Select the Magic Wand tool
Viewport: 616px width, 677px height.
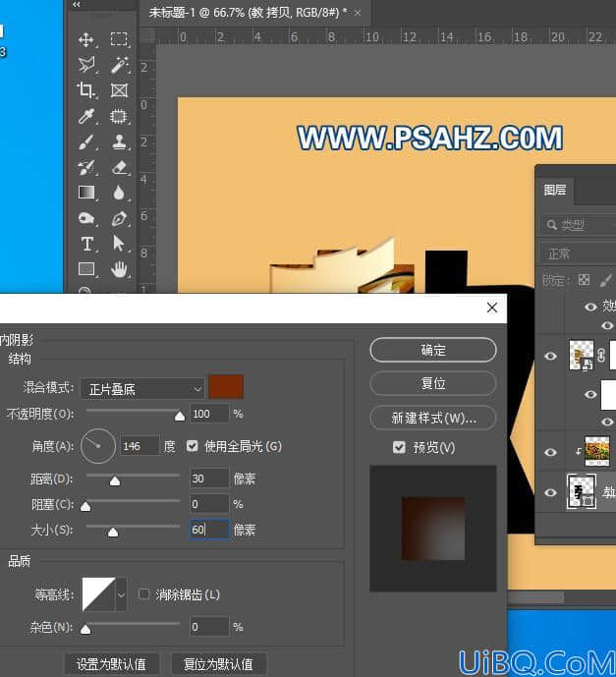pos(119,65)
